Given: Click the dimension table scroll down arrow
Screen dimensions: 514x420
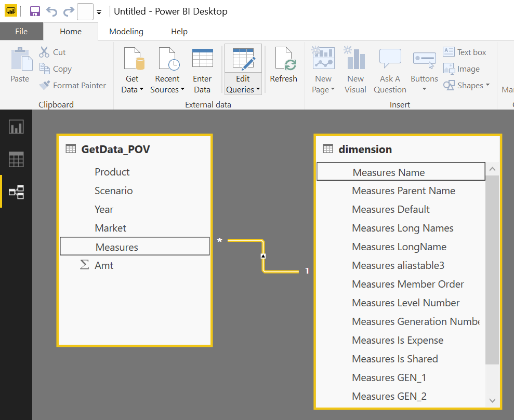Looking at the screenshot, I should [492, 400].
